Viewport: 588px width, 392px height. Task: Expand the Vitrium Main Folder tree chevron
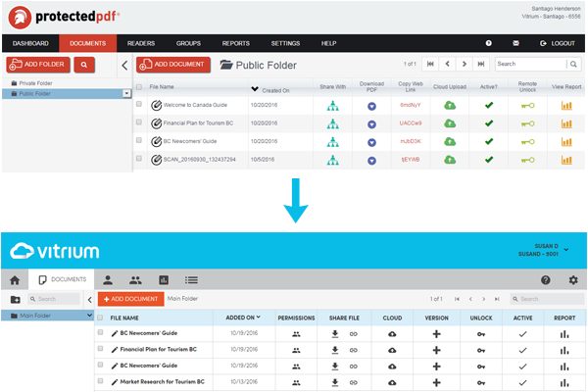pos(89,316)
